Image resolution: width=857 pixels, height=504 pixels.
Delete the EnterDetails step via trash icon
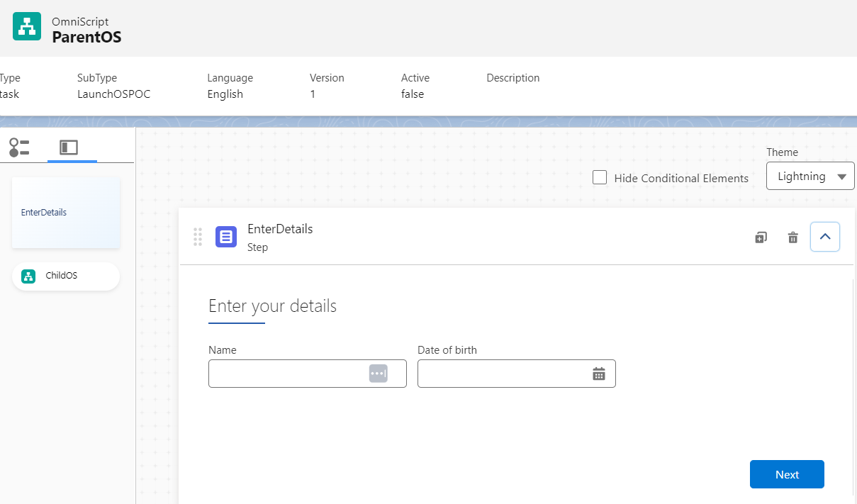793,237
